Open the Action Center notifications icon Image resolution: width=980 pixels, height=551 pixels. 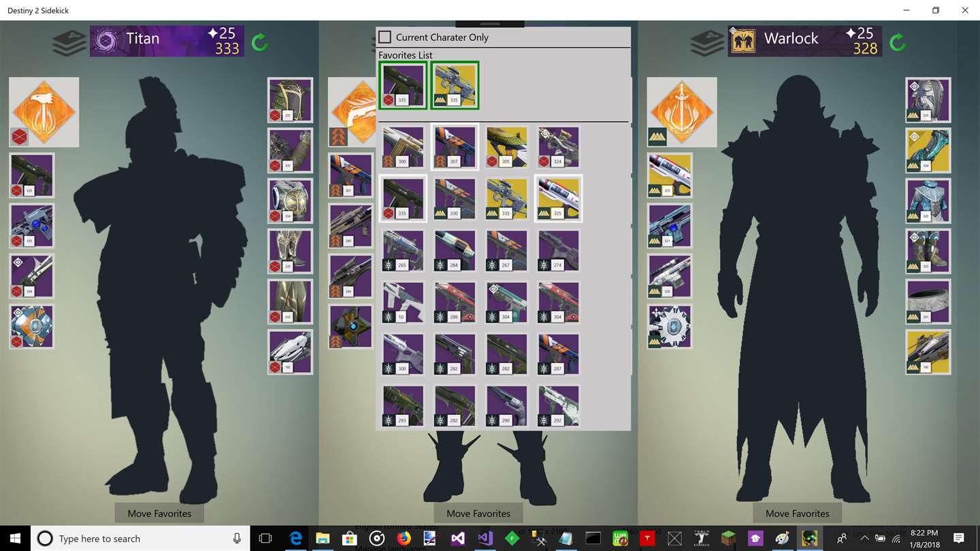(959, 538)
